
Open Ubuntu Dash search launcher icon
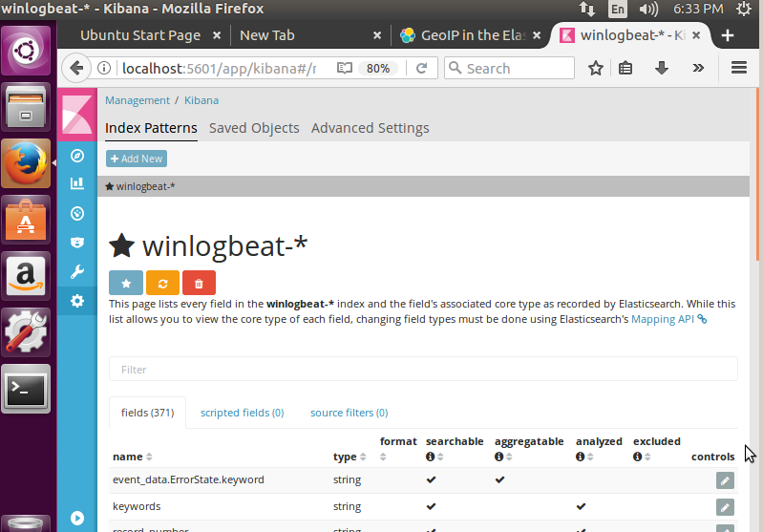pos(26,51)
